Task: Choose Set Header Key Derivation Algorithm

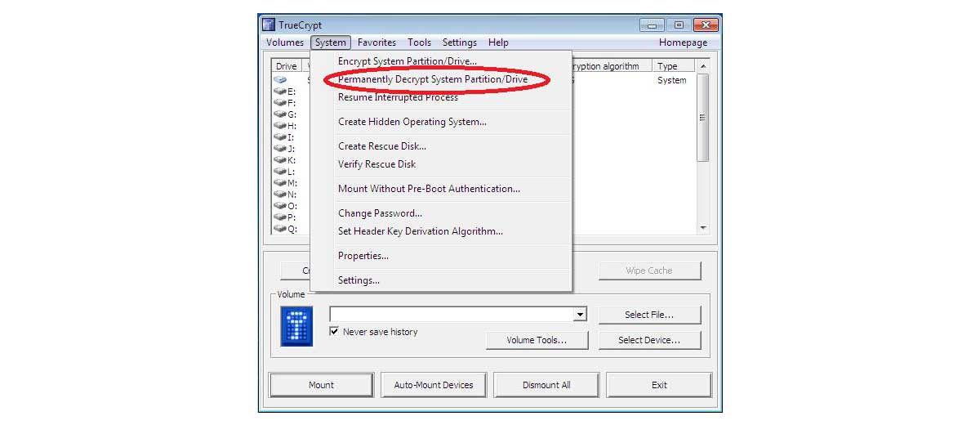Action: coord(421,231)
